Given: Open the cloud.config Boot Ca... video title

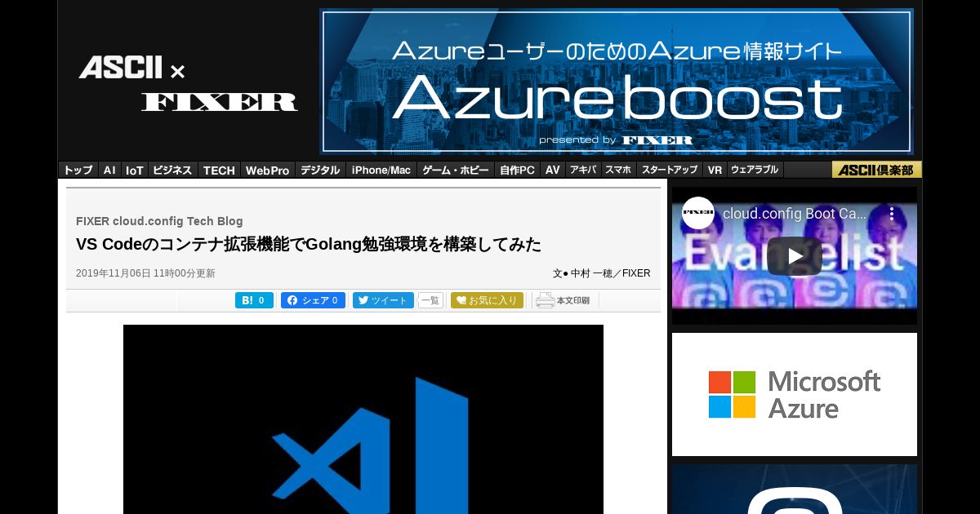Looking at the screenshot, I should tap(795, 214).
